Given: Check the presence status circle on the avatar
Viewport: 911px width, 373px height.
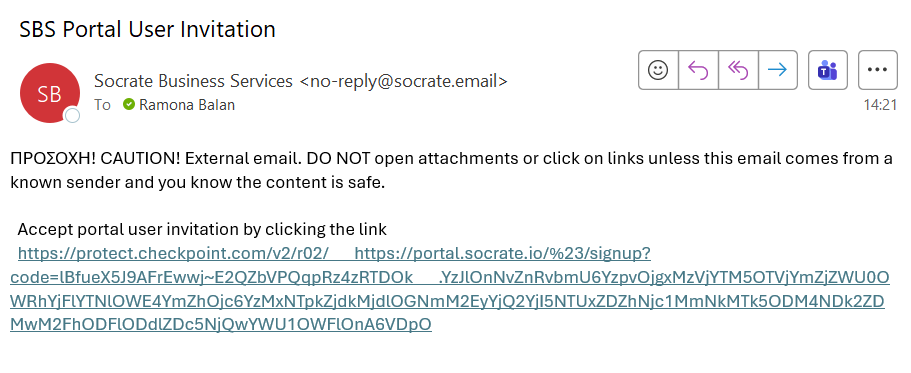Looking at the screenshot, I should click(x=72, y=116).
